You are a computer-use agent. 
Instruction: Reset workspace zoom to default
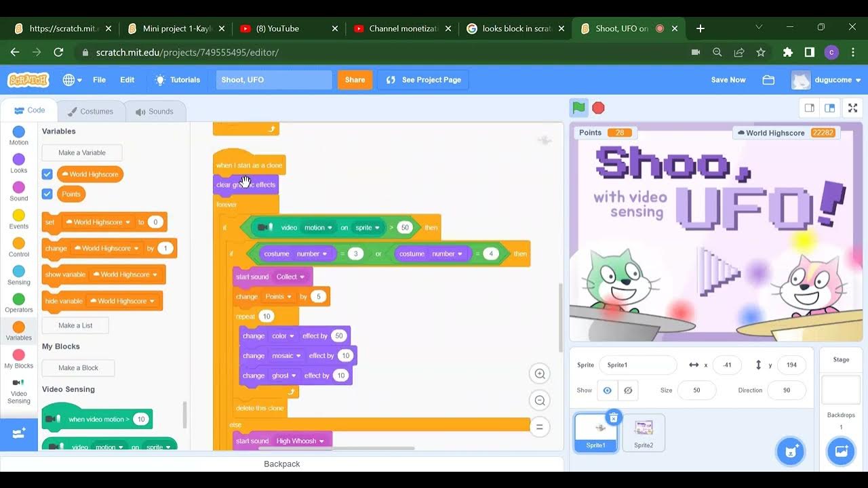[x=540, y=427]
